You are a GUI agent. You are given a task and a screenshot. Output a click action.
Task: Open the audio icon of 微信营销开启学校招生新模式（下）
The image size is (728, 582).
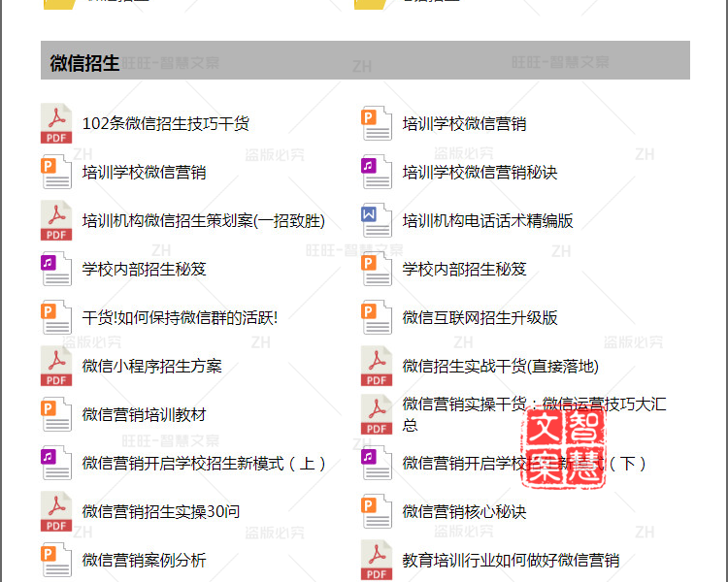(x=377, y=463)
